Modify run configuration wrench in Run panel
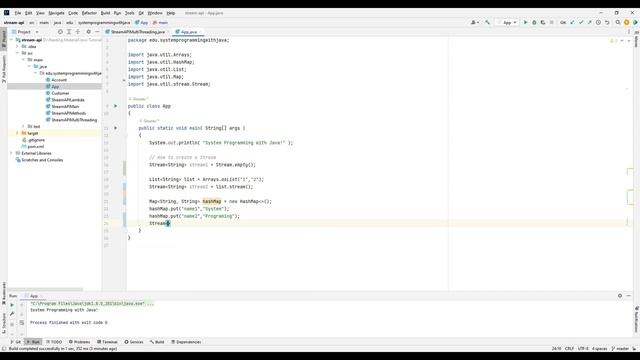The height and width of the screenshot is (360, 640). coord(12,314)
